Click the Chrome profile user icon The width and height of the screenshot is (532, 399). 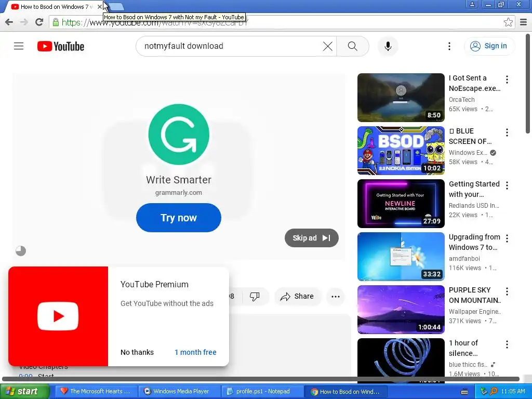coord(472,4)
